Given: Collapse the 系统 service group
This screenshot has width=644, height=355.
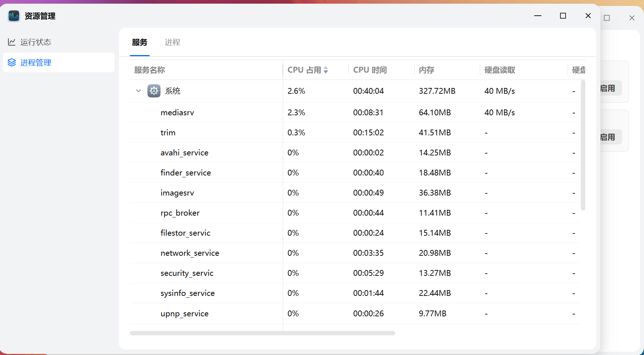Looking at the screenshot, I should click(138, 91).
